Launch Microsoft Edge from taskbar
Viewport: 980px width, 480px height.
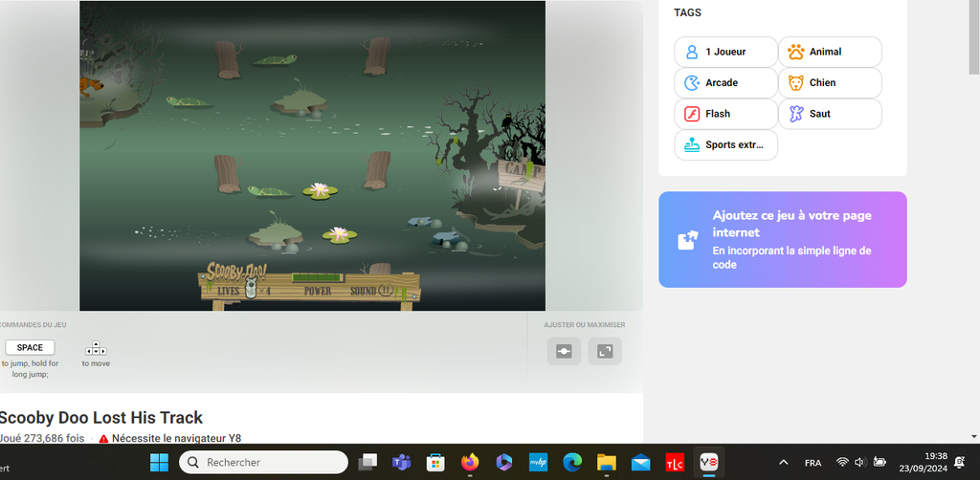[572, 462]
